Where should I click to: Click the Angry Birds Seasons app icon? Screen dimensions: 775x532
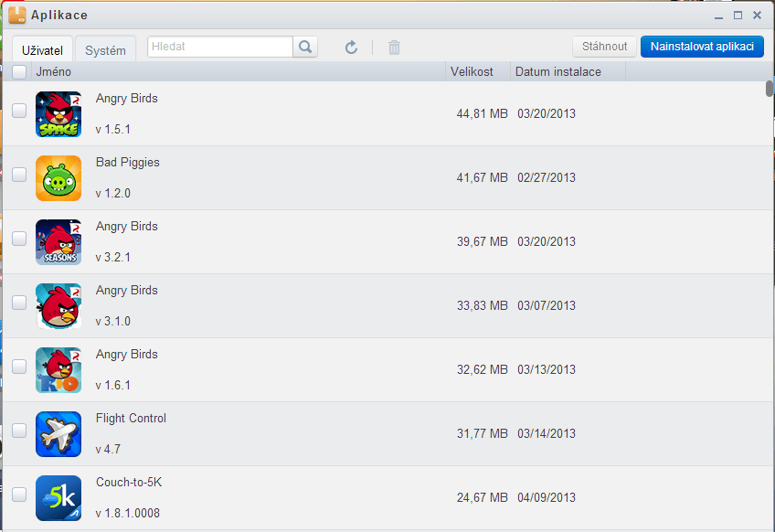pos(58,242)
